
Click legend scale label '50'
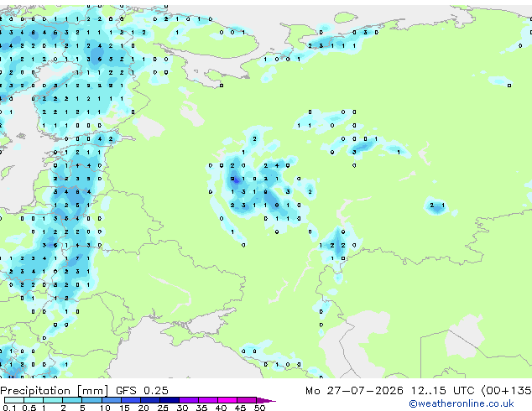tap(260, 408)
